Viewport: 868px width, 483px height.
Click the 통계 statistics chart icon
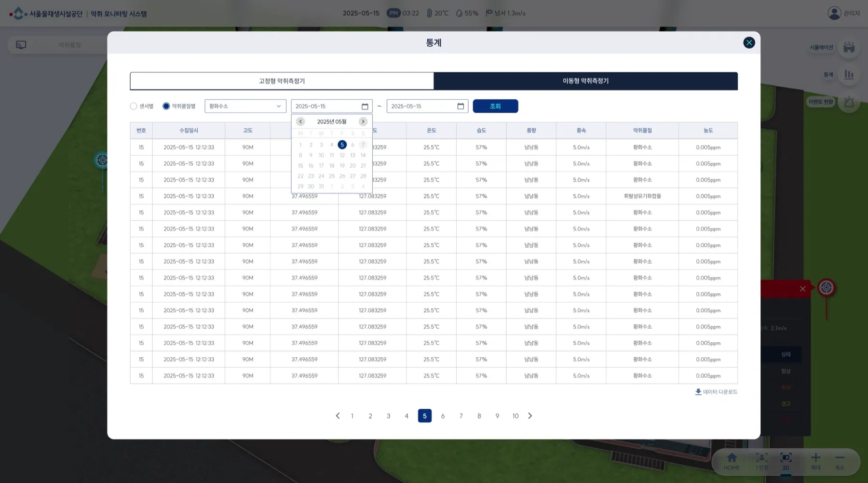coord(849,75)
